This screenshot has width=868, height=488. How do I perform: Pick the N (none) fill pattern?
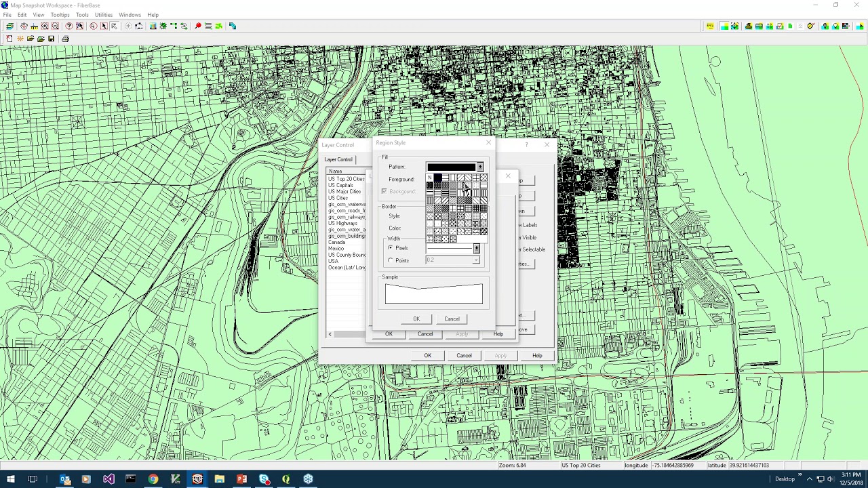tap(430, 178)
